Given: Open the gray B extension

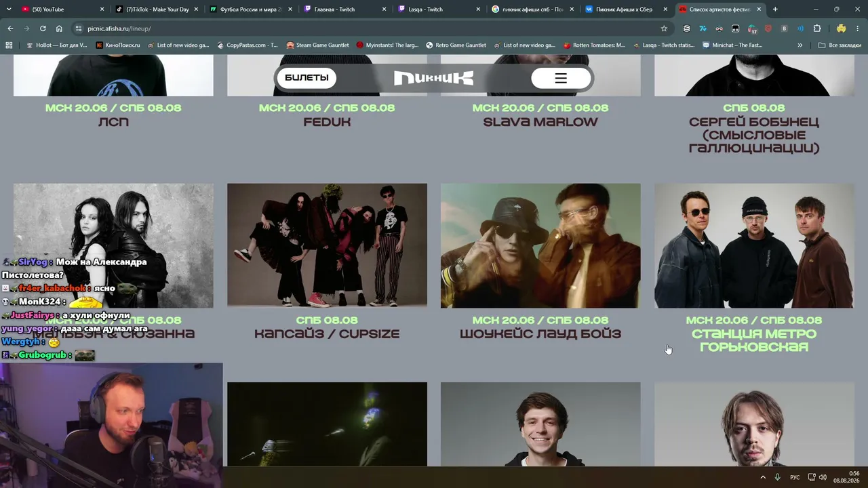Looking at the screenshot, I should tap(785, 28).
